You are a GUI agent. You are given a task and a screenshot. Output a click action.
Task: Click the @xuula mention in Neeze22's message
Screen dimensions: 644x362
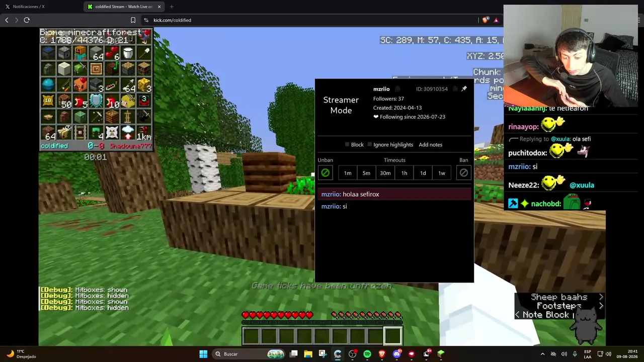pyautogui.click(x=582, y=185)
